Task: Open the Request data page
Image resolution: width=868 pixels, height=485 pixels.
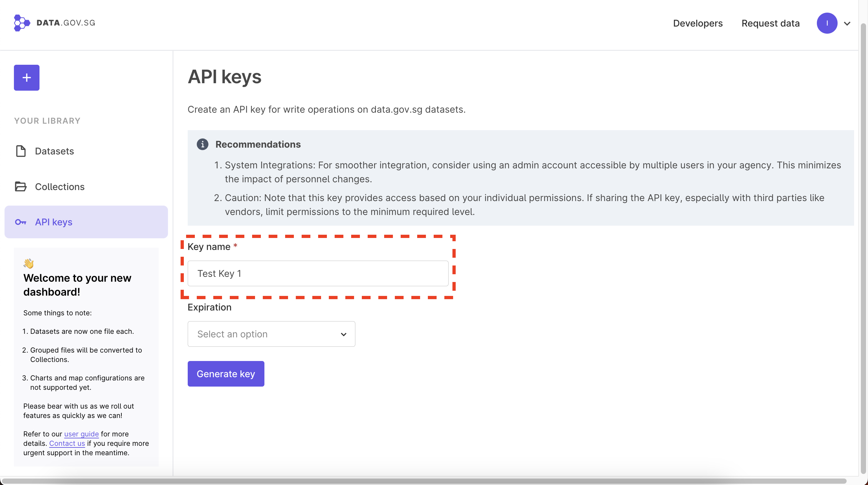Action: [x=770, y=23]
